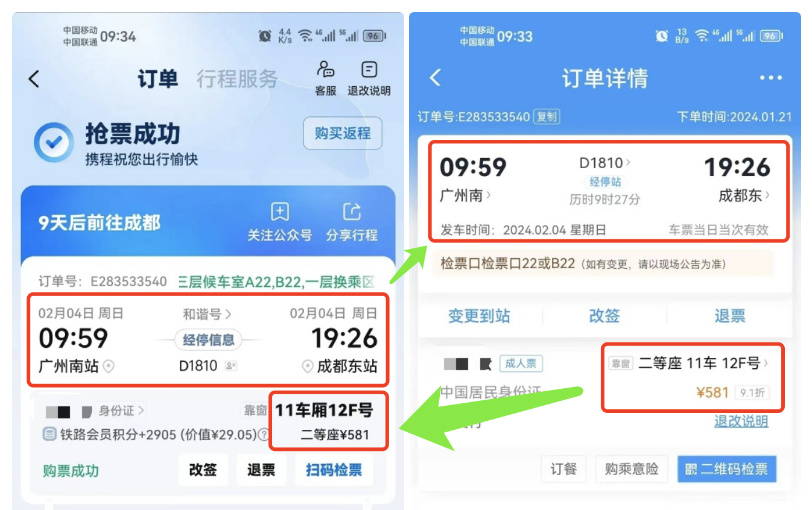
Task: Open 客服 customer service icon
Action: (x=326, y=78)
